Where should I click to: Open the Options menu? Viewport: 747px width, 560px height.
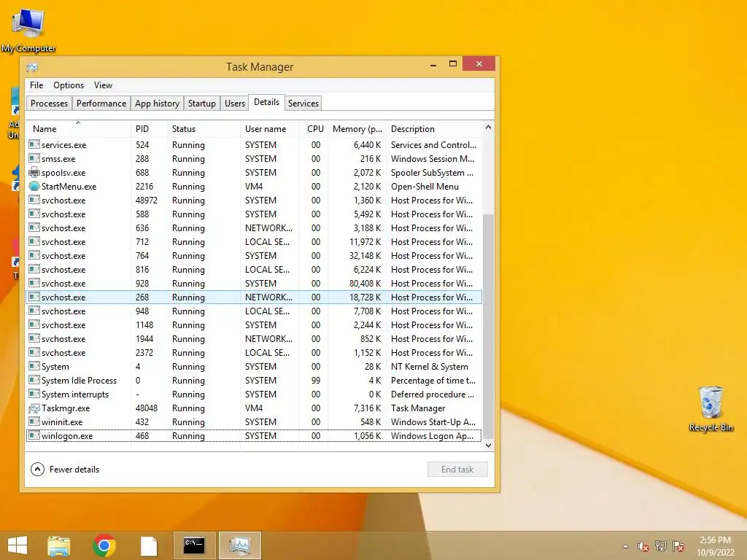click(x=69, y=85)
